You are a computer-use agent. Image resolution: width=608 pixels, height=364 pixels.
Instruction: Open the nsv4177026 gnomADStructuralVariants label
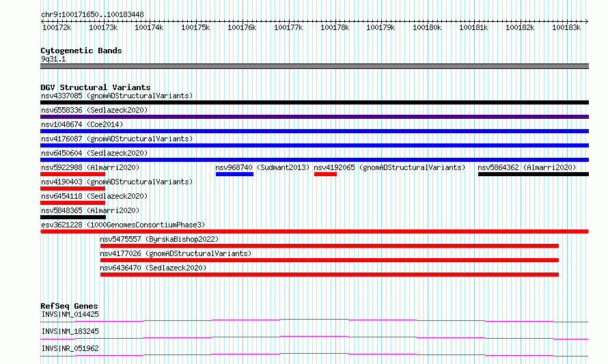(x=176, y=253)
